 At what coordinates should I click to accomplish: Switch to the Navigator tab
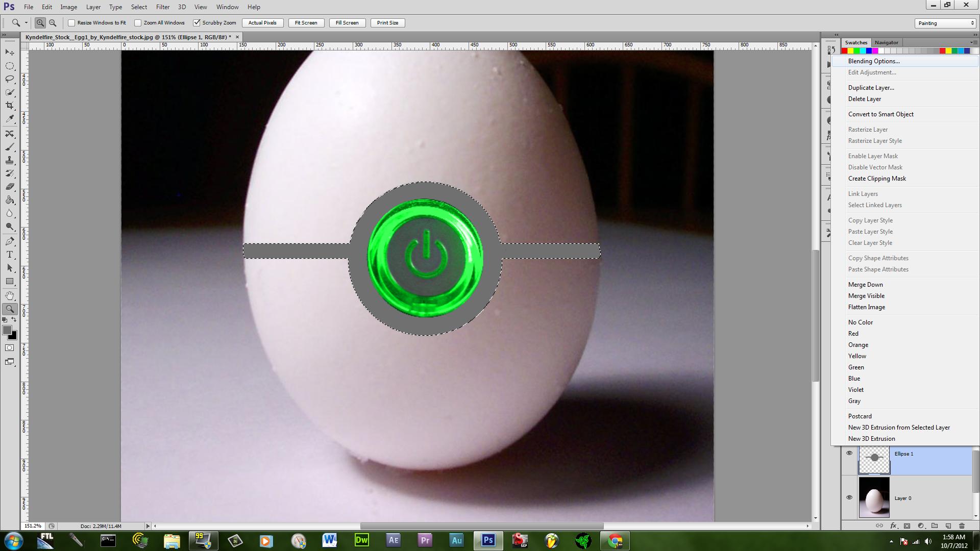coord(886,42)
